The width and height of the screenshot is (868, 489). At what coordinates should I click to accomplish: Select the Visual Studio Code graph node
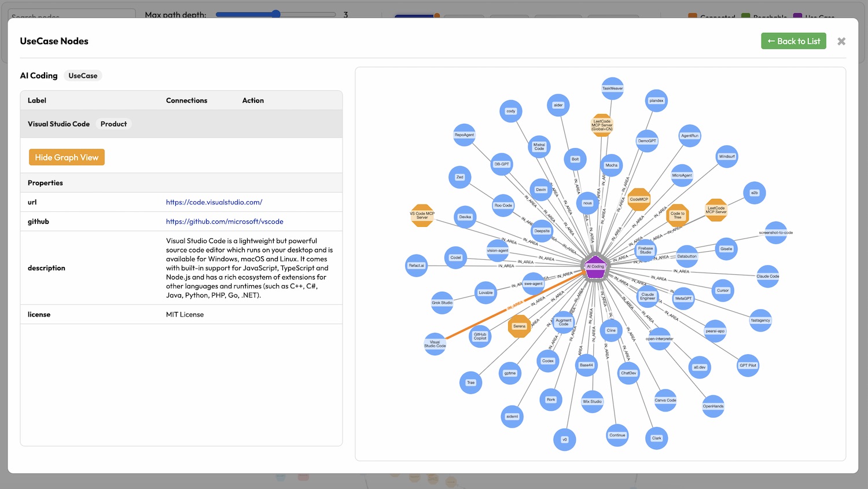[x=435, y=344]
